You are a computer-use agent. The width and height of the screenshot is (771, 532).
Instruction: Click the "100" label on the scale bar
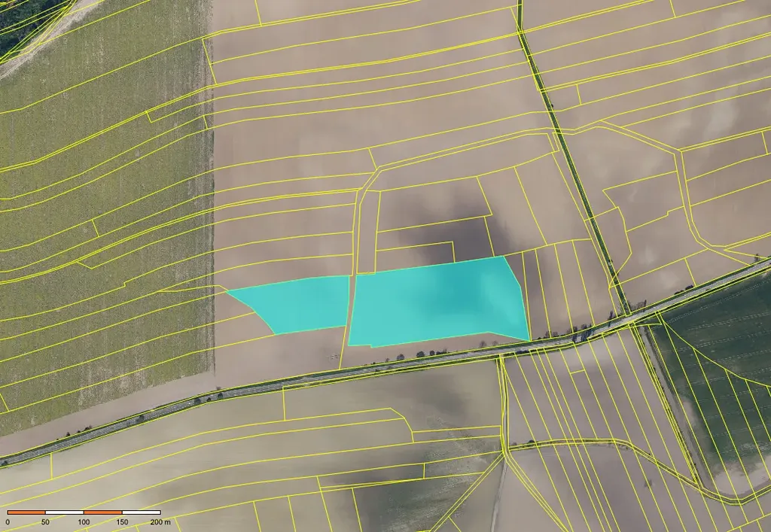[84, 521]
